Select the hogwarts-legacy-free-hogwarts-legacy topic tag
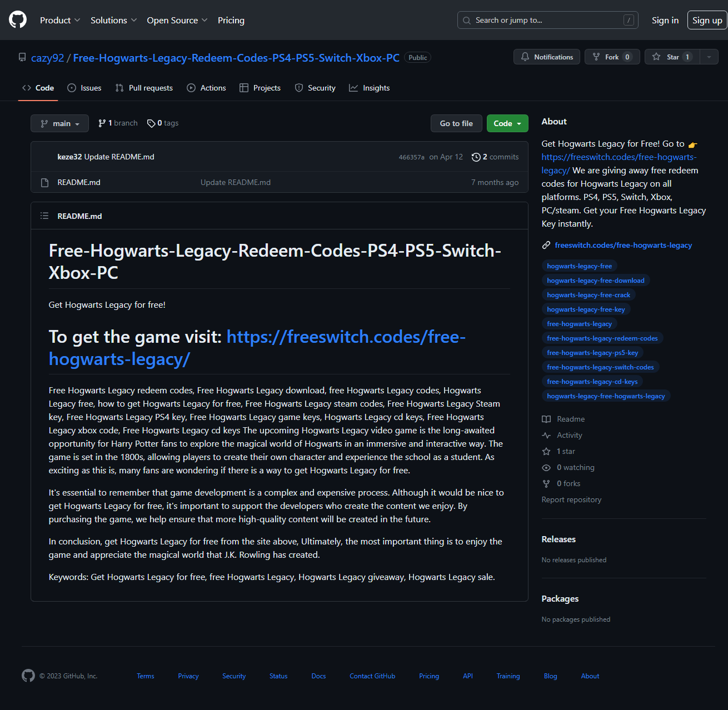Viewport: 728px width, 710px height. 606,396
